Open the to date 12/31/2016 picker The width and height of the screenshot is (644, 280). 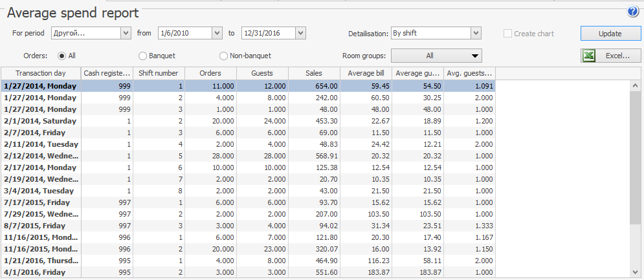[300, 33]
